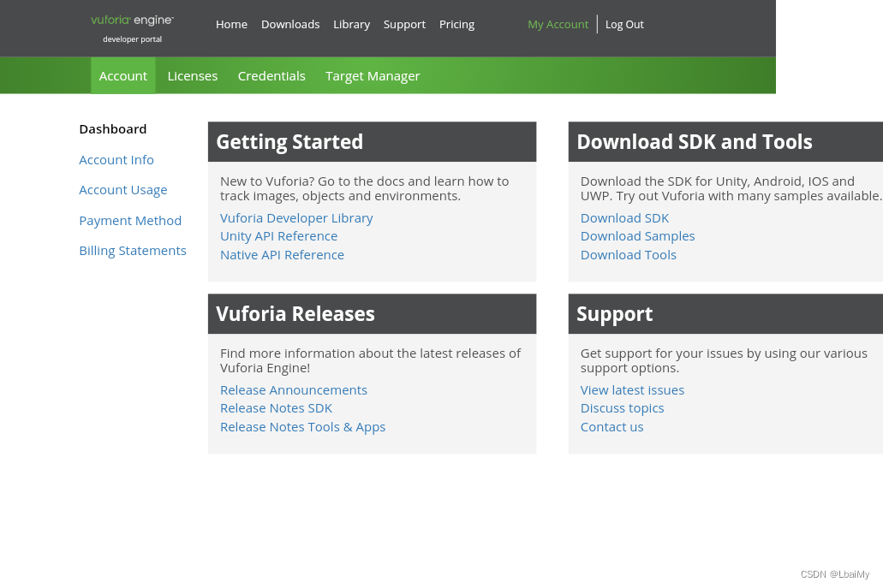
Task: Open Billing Statements in the sidebar
Action: tap(133, 251)
